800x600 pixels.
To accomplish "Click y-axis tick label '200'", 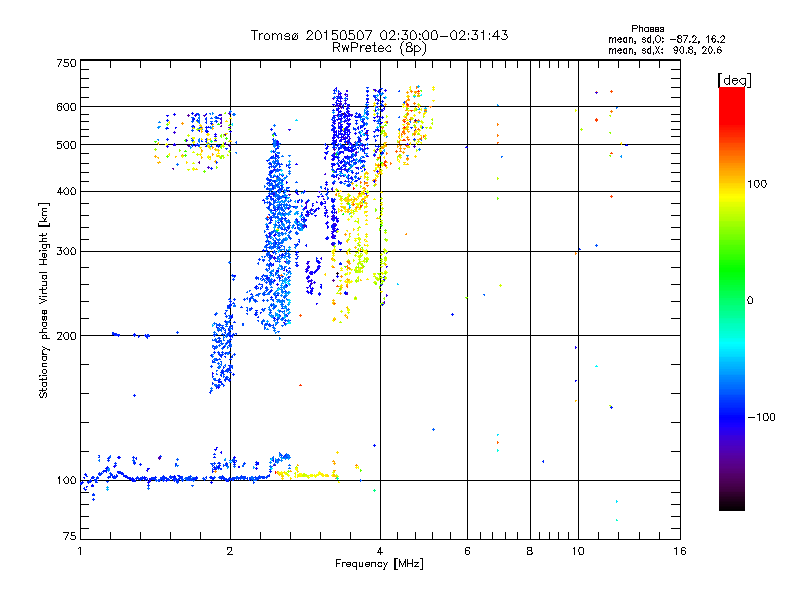I will point(66,336).
